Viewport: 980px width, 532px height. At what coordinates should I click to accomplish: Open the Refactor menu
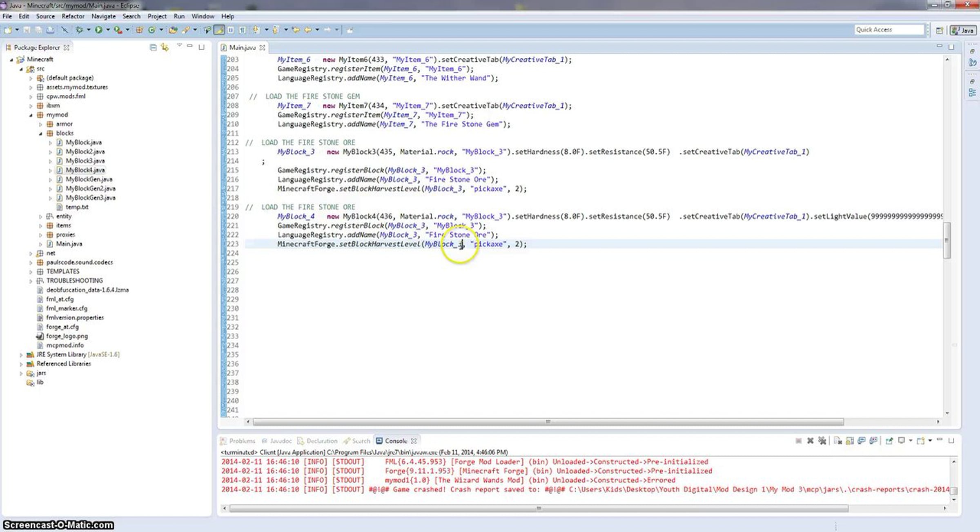73,16
